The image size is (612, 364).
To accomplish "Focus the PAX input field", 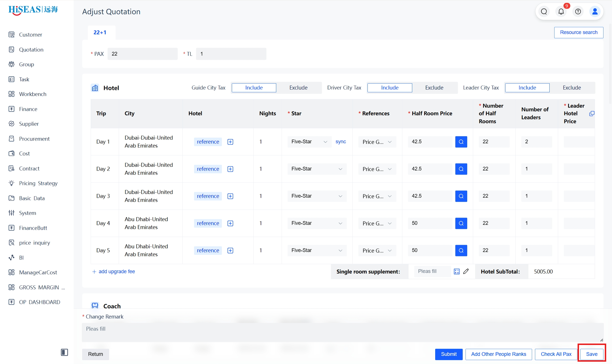I will point(143,54).
